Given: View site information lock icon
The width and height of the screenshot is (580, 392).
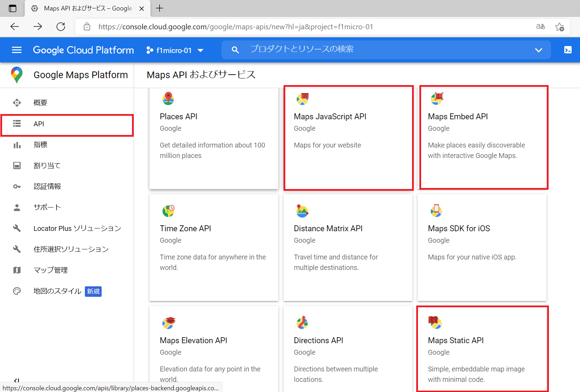Looking at the screenshot, I should tap(87, 27).
